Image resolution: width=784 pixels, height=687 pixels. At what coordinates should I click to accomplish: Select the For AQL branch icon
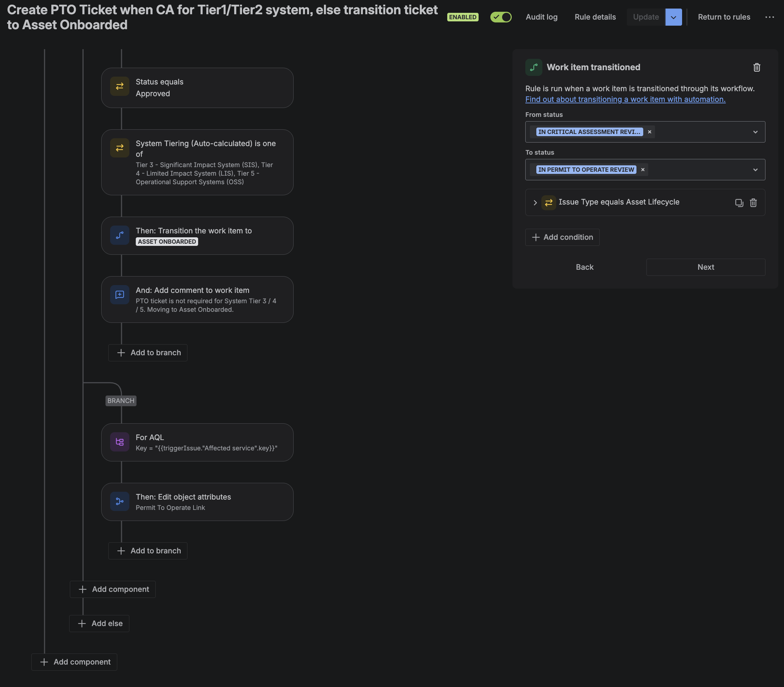[120, 442]
